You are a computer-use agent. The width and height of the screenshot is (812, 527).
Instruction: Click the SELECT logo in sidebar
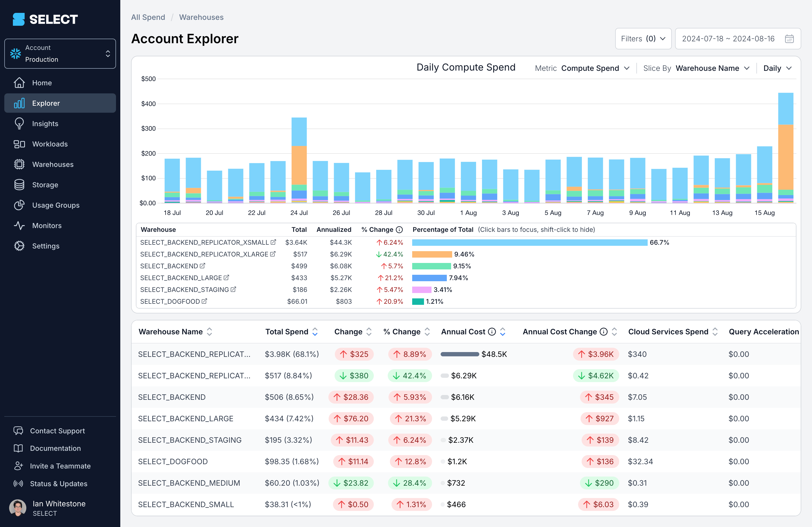[x=45, y=19]
